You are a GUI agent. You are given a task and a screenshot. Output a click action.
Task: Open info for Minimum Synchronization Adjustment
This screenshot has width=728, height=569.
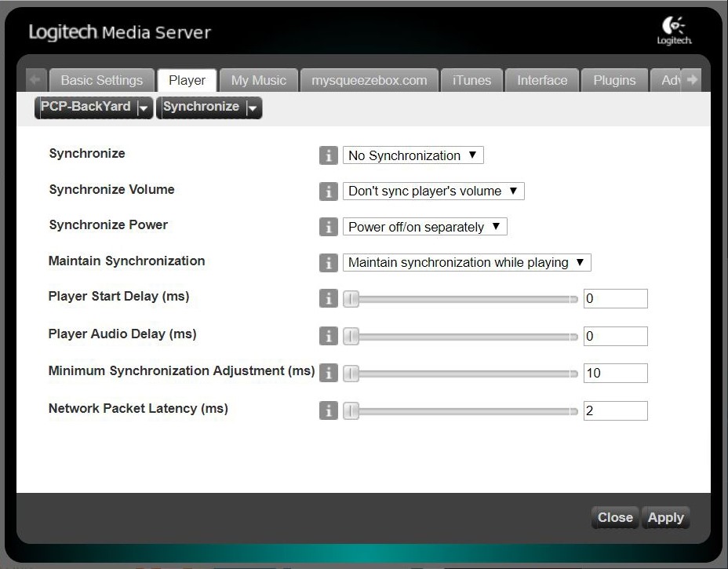pos(328,373)
